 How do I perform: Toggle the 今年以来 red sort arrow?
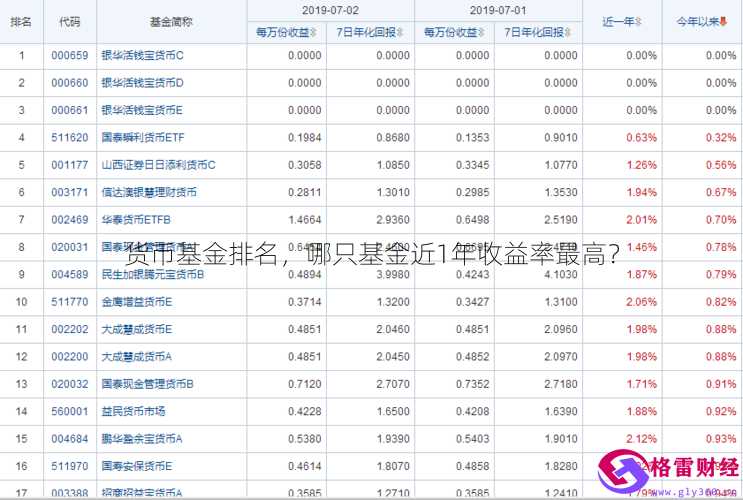tap(723, 21)
